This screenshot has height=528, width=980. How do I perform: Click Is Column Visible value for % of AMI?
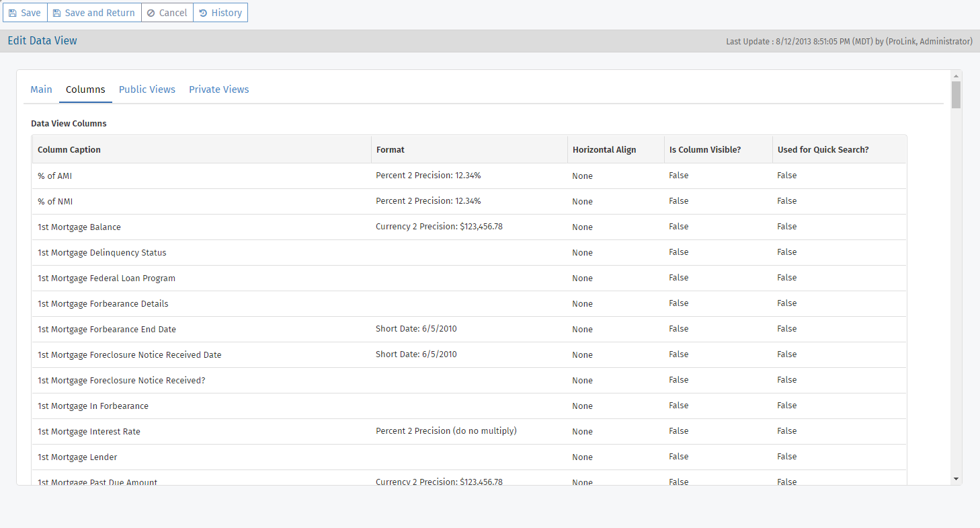(x=678, y=176)
